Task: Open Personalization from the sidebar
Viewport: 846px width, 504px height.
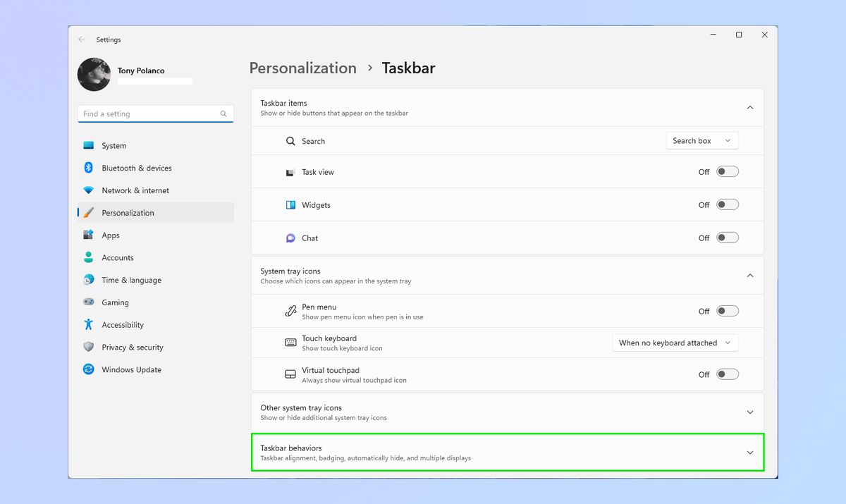Action: point(88,212)
